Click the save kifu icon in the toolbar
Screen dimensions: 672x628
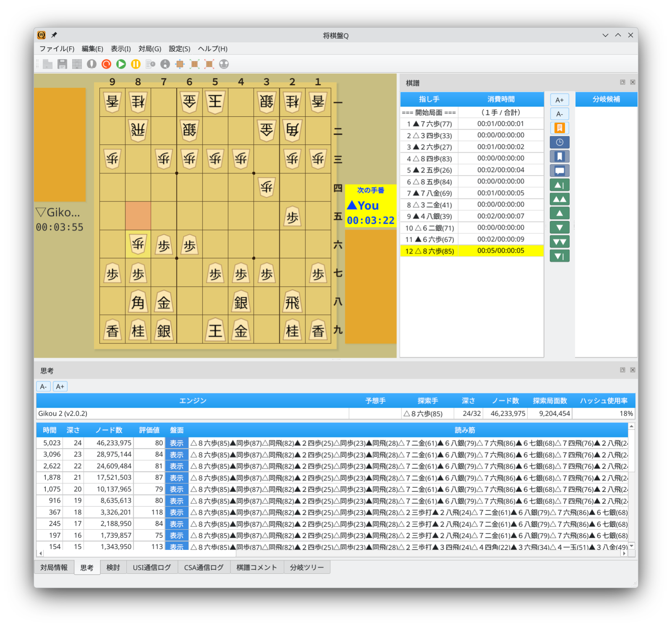pos(63,64)
